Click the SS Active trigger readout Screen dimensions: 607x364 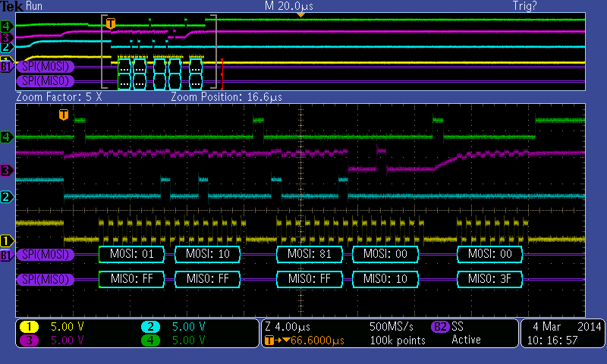point(466,333)
